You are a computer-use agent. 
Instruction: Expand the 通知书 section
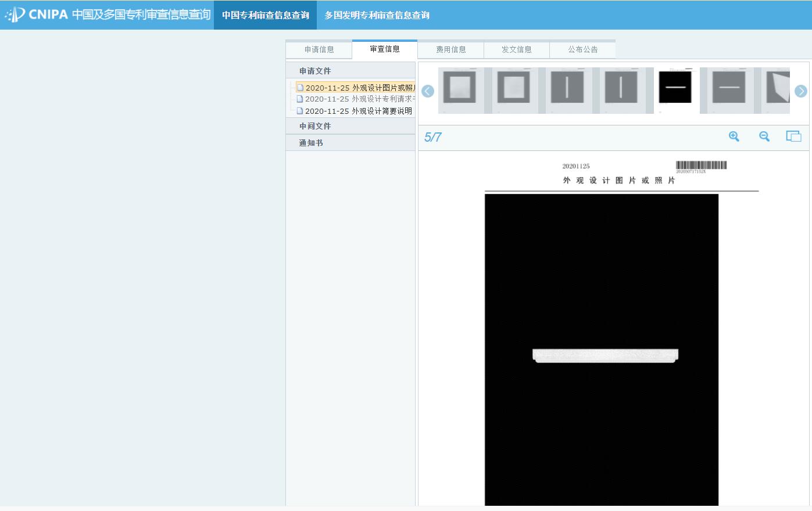(311, 143)
